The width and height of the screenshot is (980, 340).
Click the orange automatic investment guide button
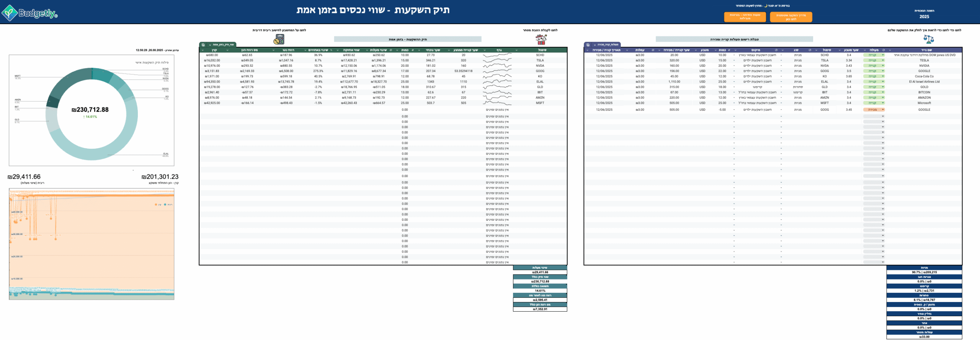[791, 17]
